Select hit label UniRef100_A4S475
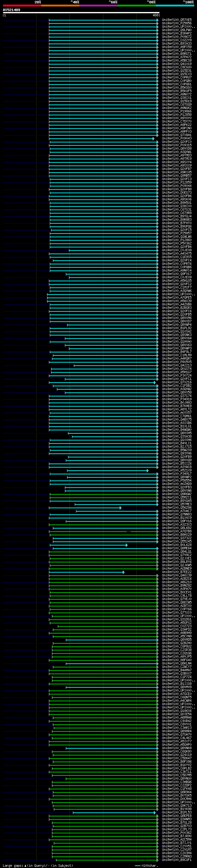The height and width of the screenshot is (868, 197). click(x=177, y=253)
